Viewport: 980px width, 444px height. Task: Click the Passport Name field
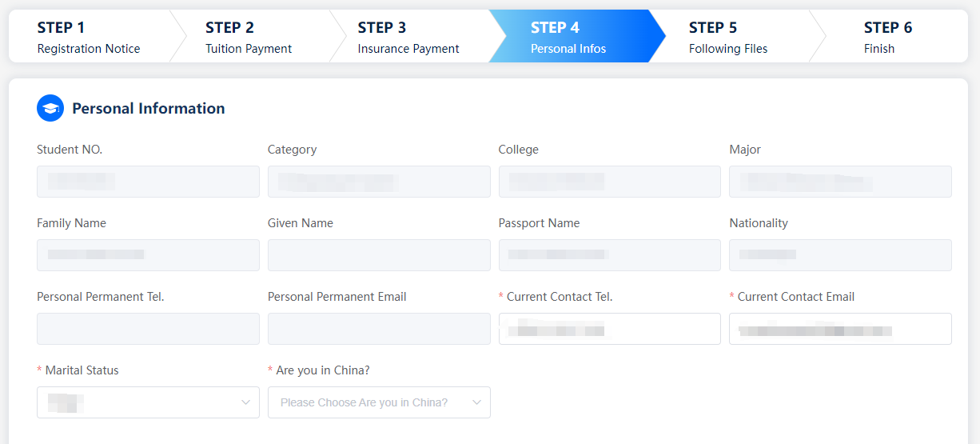tap(610, 255)
